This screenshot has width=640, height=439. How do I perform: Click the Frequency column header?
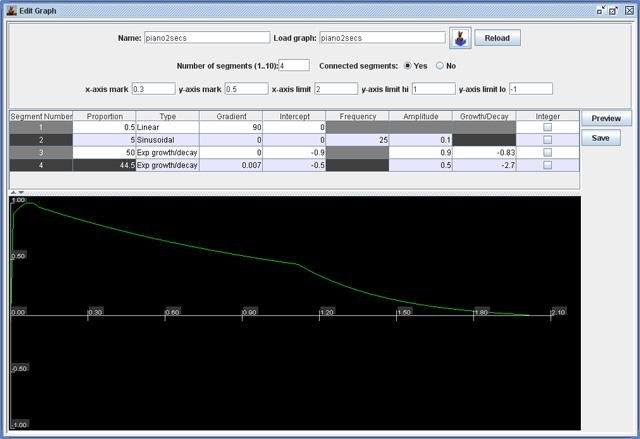click(358, 116)
